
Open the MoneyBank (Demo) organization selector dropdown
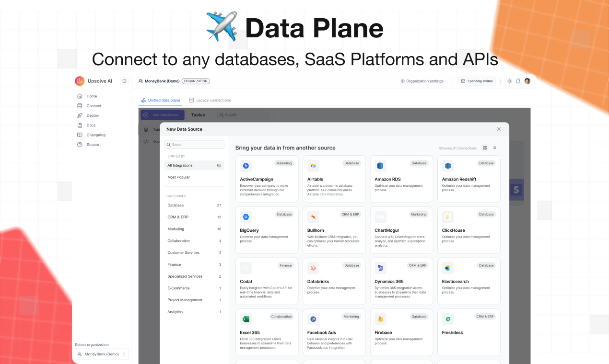(102, 354)
